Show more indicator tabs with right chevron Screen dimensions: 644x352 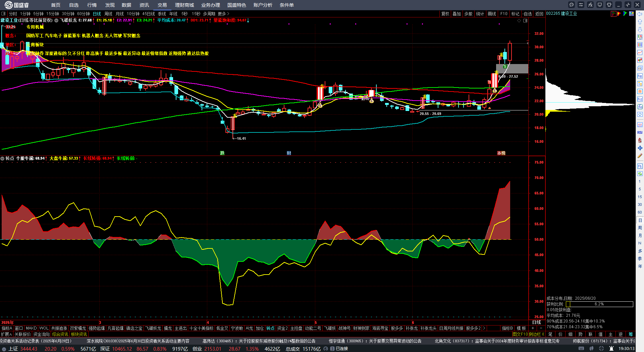(x=484, y=328)
